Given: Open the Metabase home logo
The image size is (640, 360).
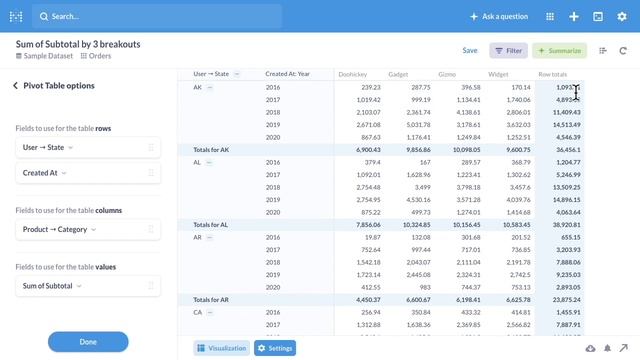Looking at the screenshot, I should (16, 16).
